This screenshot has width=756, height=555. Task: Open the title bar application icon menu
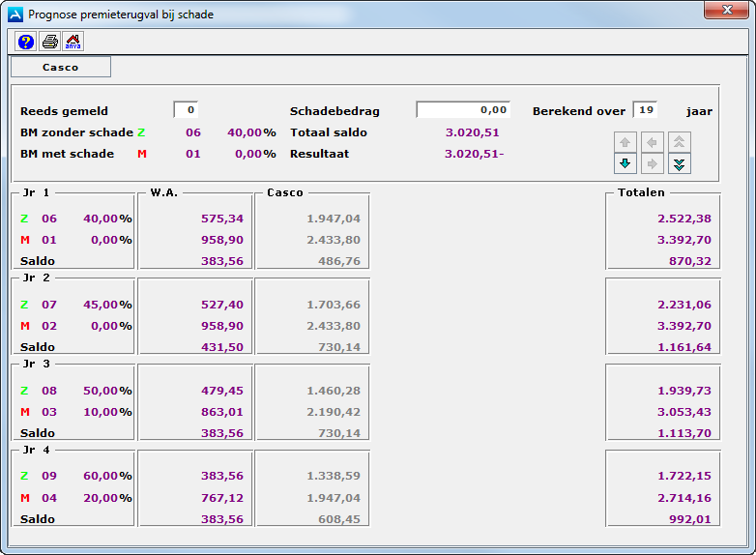click(15, 15)
